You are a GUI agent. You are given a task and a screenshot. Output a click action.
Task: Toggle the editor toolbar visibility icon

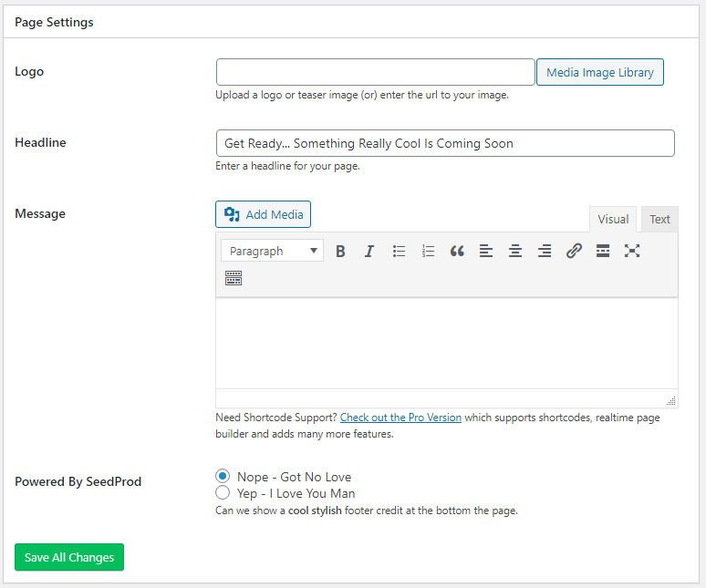(x=234, y=279)
